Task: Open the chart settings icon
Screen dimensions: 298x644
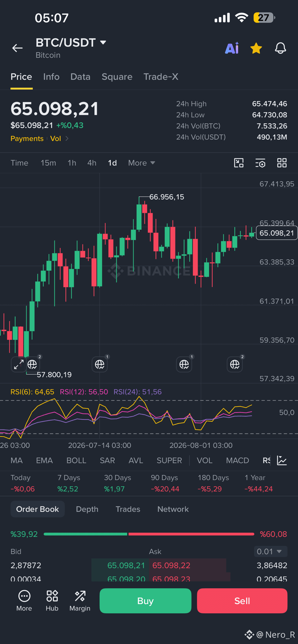Action: (x=260, y=163)
